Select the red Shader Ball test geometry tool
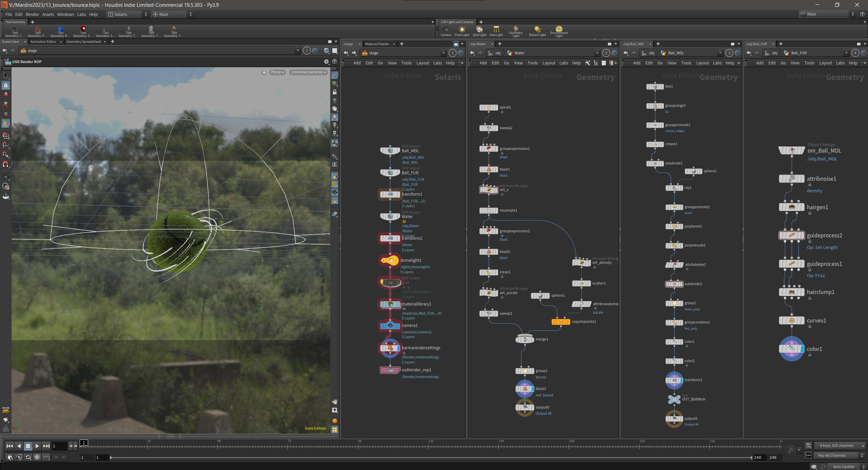Viewport: 868px width, 470px height. pyautogui.click(x=83, y=31)
